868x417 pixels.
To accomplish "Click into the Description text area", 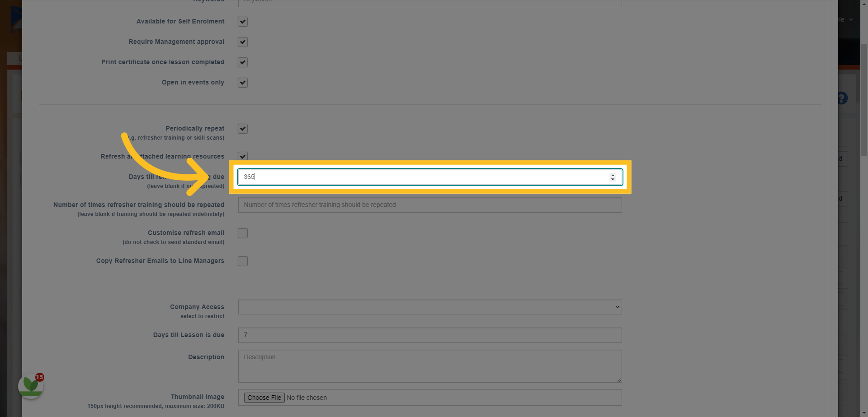I will click(430, 366).
